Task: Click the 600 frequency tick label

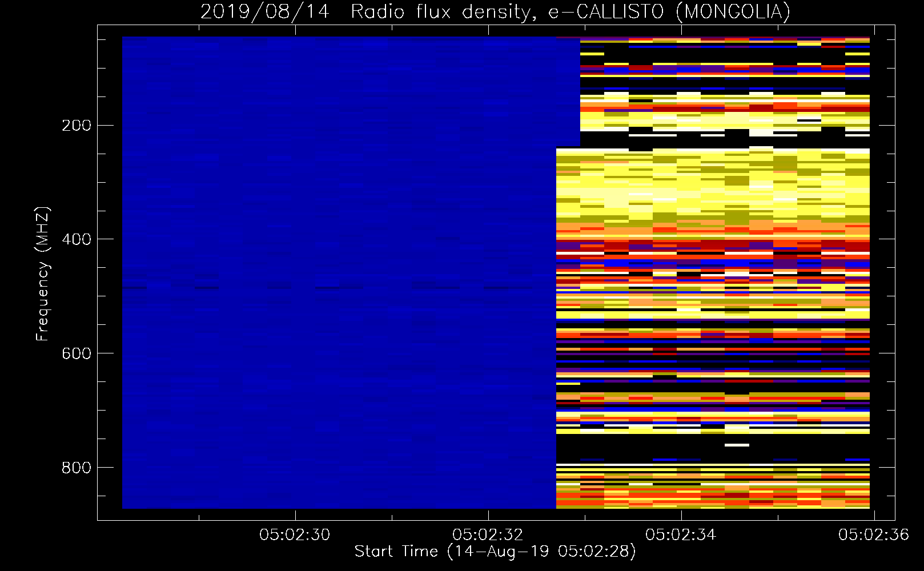Action: tap(76, 353)
